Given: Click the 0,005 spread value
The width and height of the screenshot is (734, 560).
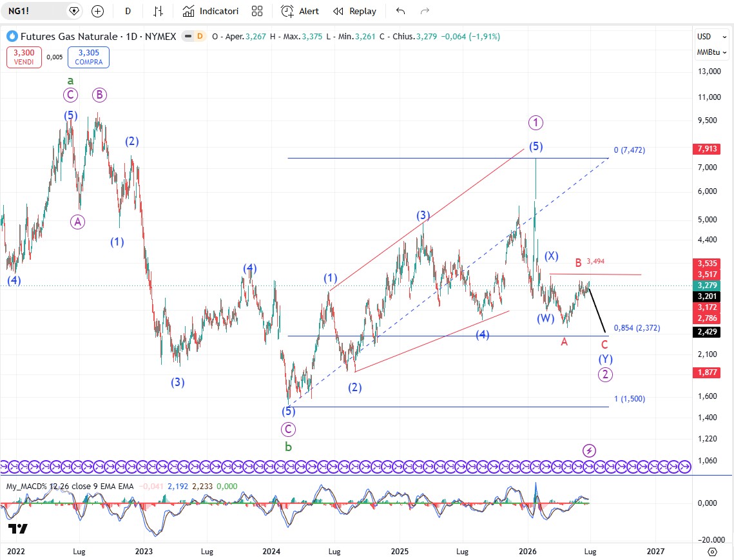Looking at the screenshot, I should pyautogui.click(x=55, y=57).
